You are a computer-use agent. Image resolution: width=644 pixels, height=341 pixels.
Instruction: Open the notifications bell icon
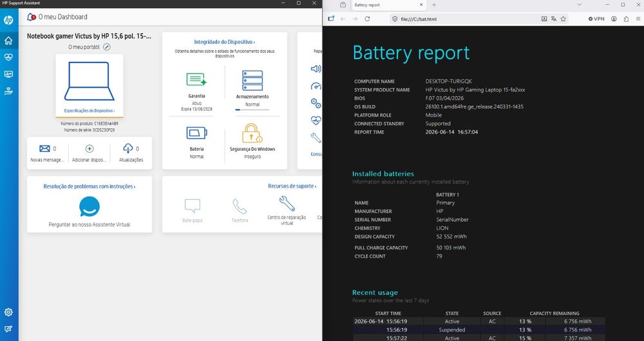(31, 17)
